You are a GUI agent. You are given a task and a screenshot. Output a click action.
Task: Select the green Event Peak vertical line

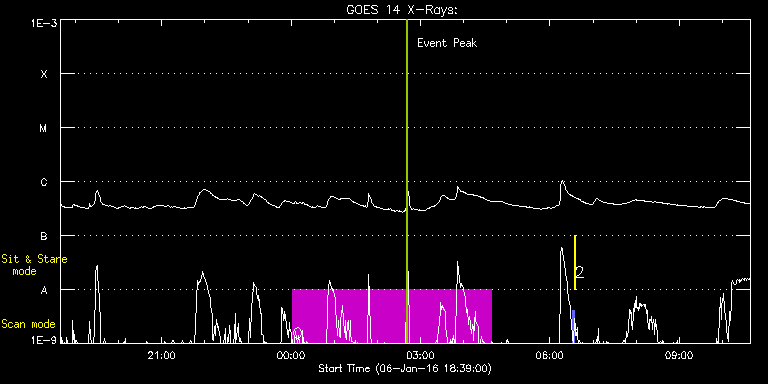[x=407, y=181]
